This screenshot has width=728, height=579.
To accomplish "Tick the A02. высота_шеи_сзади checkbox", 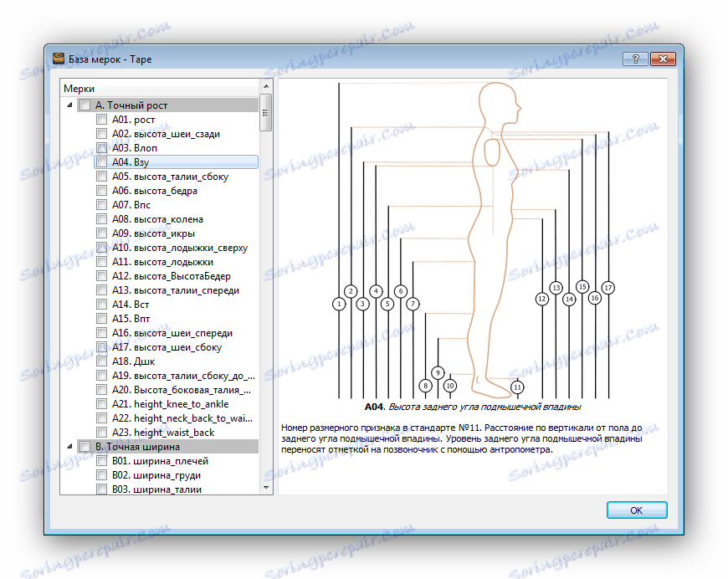I will [101, 134].
